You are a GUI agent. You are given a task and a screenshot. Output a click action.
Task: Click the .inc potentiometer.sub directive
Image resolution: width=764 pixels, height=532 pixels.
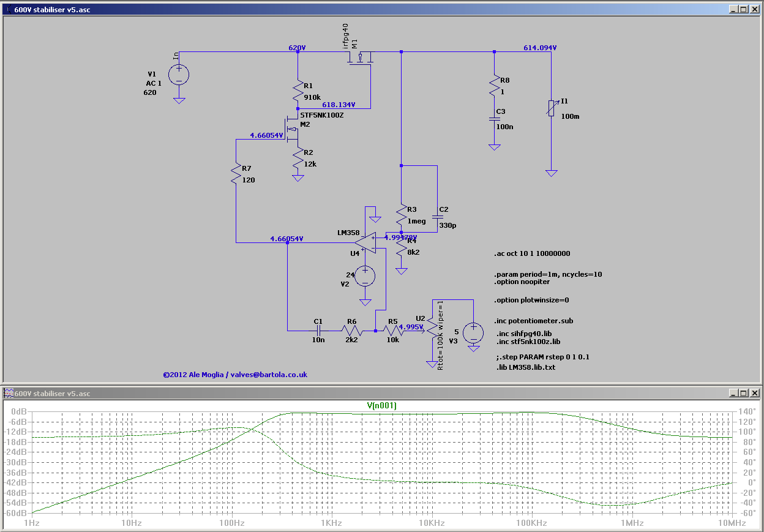pyautogui.click(x=534, y=321)
